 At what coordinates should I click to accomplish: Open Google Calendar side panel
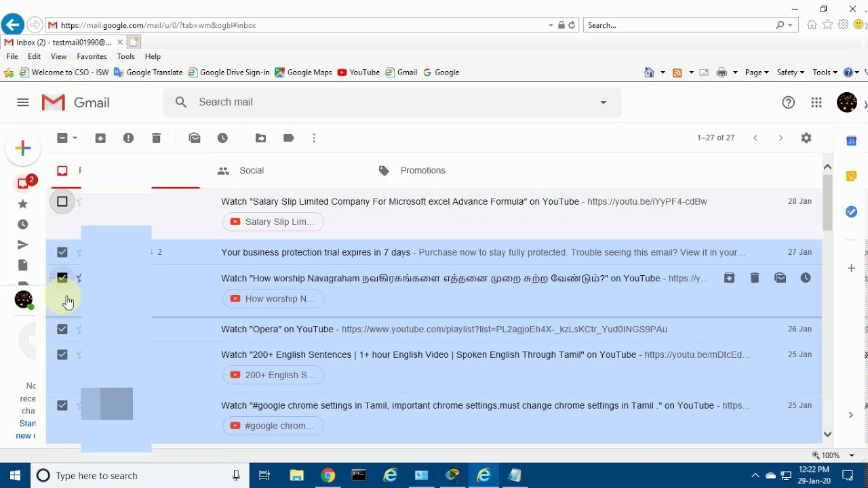click(851, 141)
